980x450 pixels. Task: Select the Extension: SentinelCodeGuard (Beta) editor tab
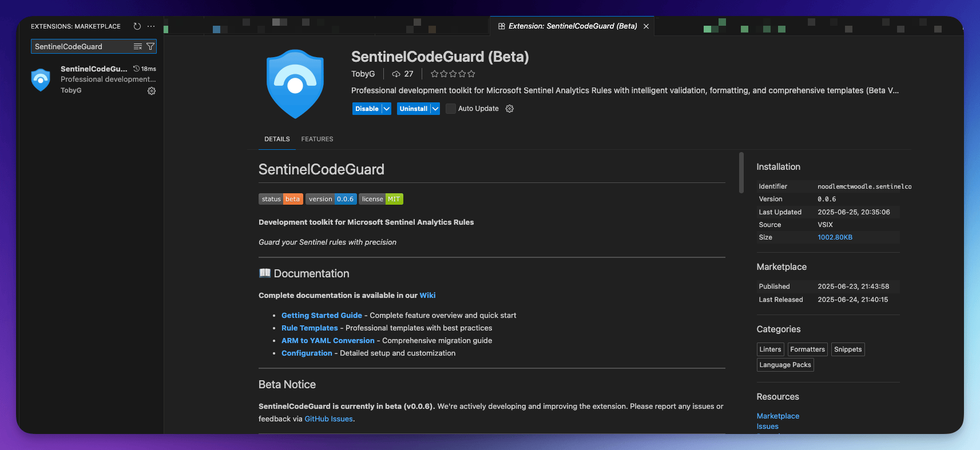(x=573, y=26)
